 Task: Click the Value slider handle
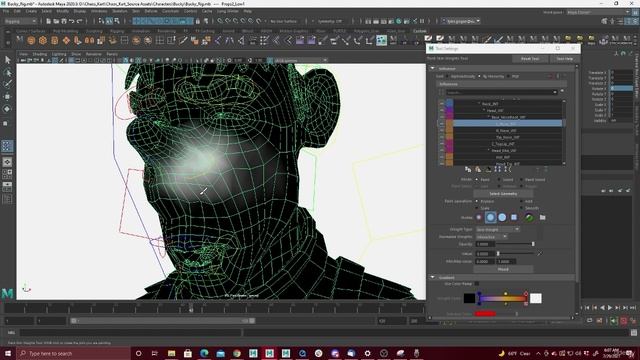(x=498, y=253)
